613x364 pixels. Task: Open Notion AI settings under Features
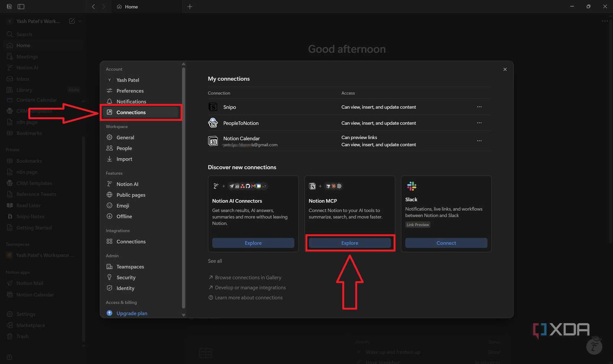click(x=127, y=184)
